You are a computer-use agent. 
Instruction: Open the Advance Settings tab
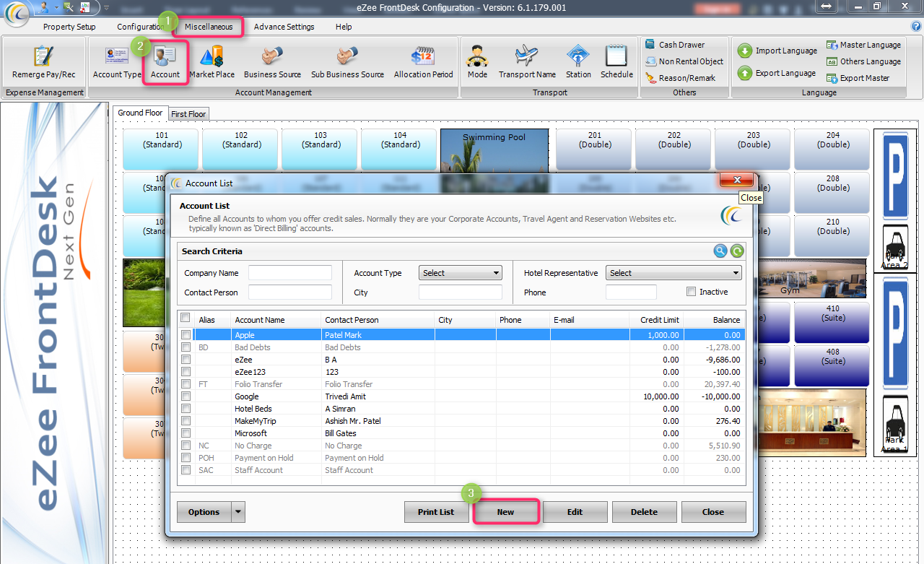(284, 27)
